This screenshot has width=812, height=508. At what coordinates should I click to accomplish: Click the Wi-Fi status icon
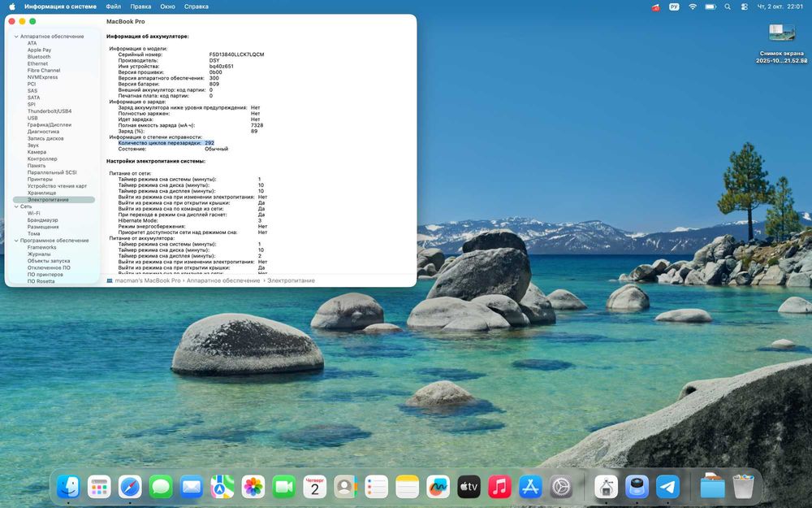(693, 7)
